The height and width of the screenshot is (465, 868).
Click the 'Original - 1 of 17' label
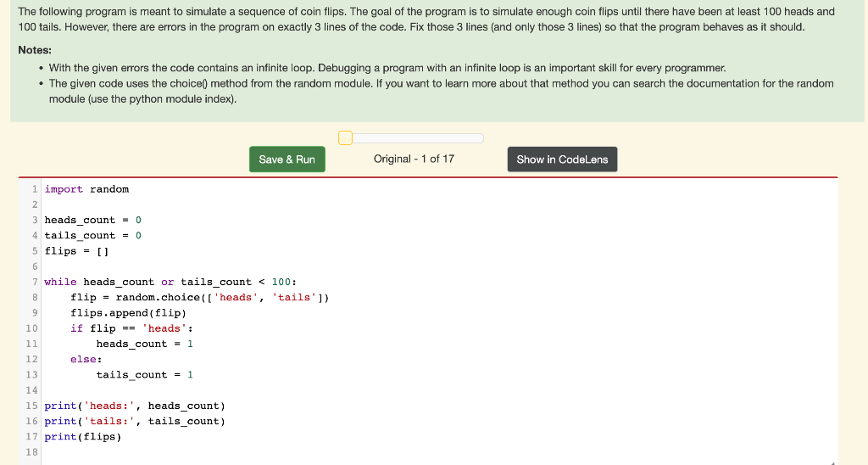pyautogui.click(x=414, y=159)
